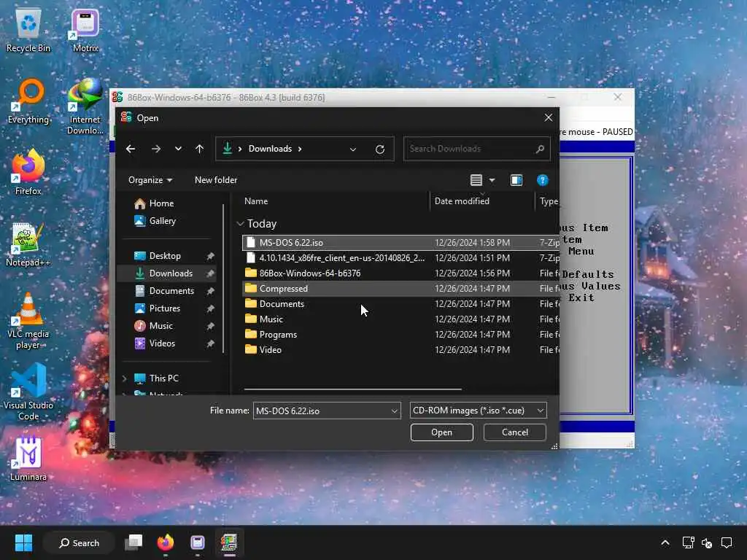Screen dimensions: 747x560
Task: Select the Music folder in file list
Action: 400,319
